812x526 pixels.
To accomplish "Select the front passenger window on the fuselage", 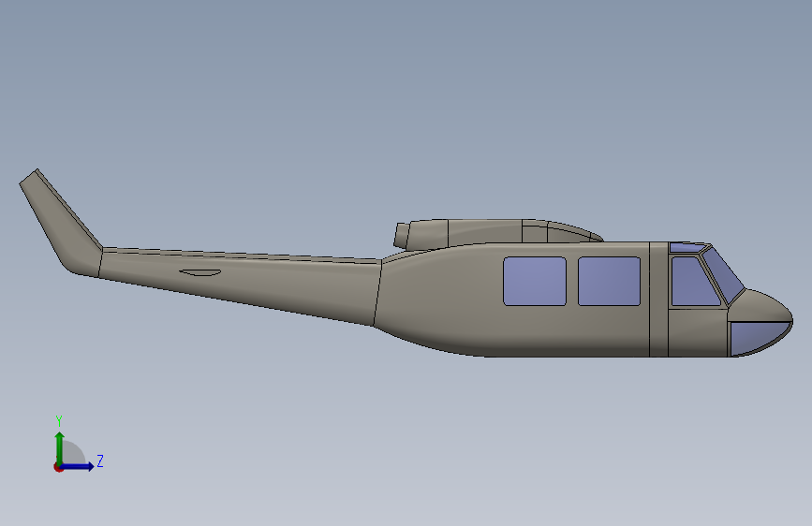I will [x=609, y=281].
